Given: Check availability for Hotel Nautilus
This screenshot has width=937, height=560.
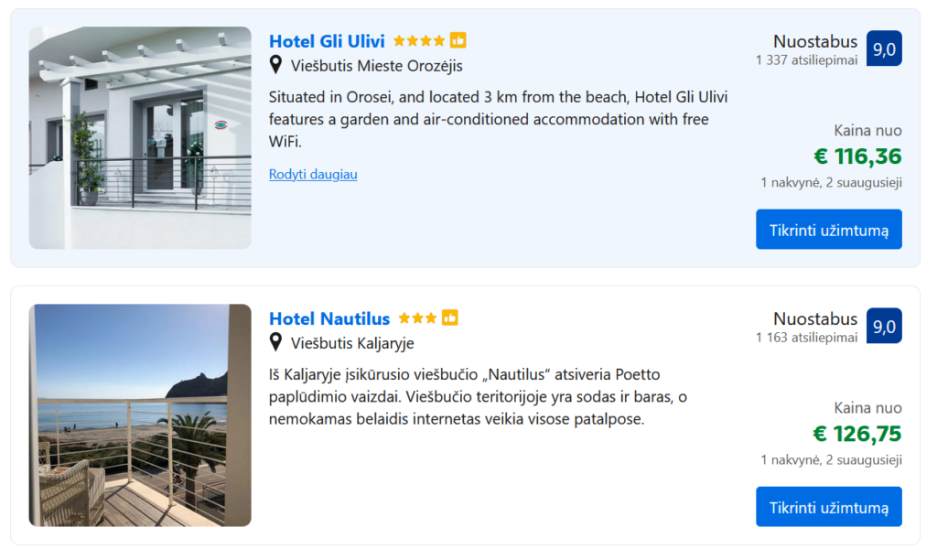Looking at the screenshot, I should tap(828, 507).
